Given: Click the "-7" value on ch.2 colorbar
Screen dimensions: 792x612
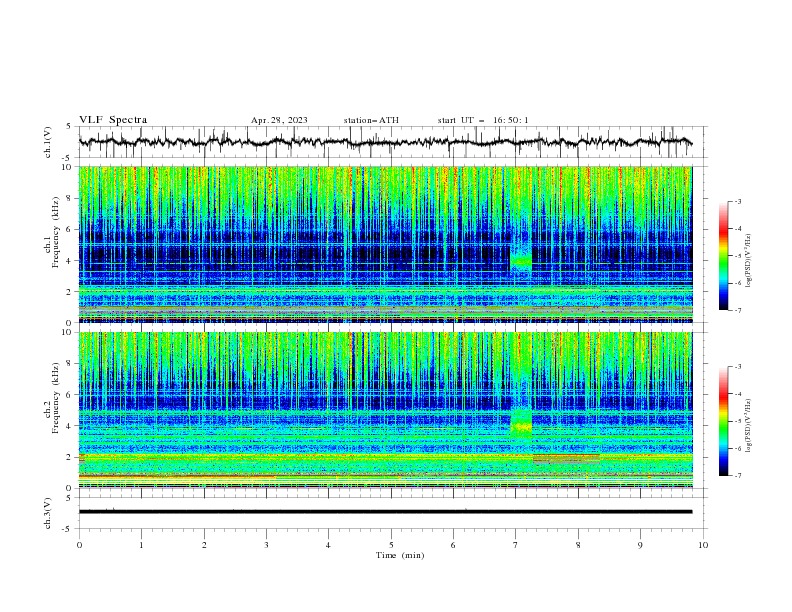Looking at the screenshot, I should click(x=738, y=475).
